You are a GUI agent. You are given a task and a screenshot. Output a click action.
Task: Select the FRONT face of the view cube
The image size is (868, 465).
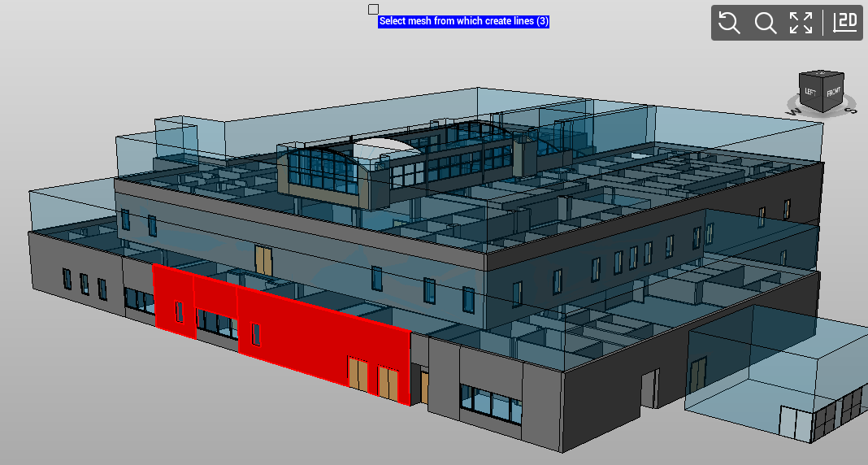click(x=833, y=93)
